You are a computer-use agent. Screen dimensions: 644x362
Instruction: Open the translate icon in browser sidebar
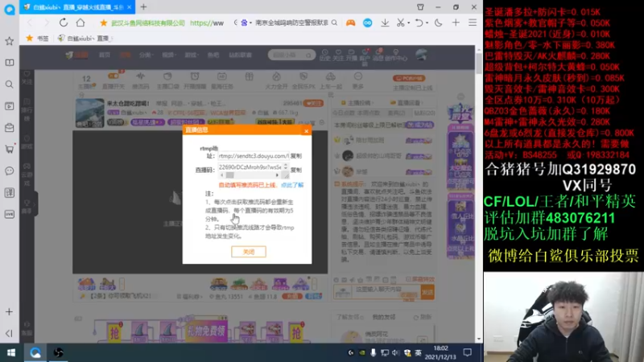(x=9, y=192)
